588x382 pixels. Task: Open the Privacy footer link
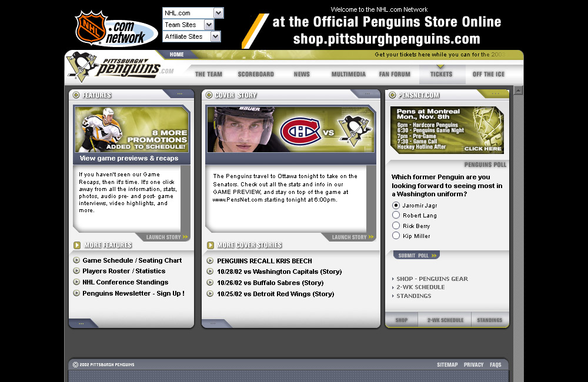pos(473,365)
